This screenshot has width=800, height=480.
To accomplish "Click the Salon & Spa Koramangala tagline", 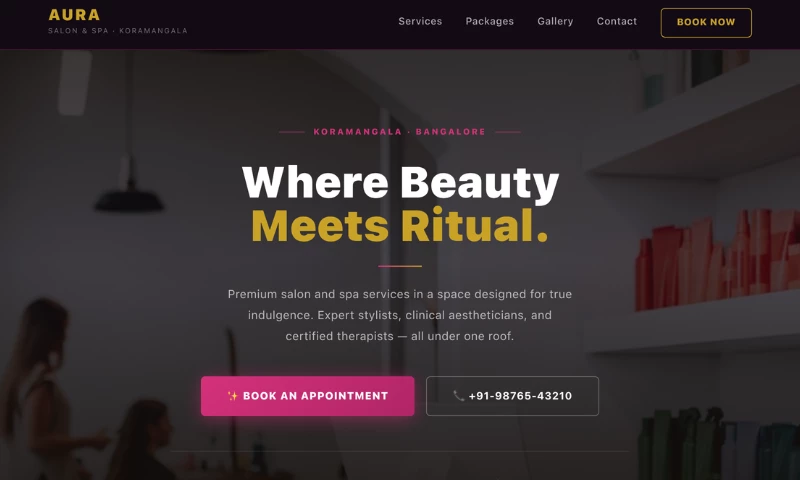I will [117, 31].
